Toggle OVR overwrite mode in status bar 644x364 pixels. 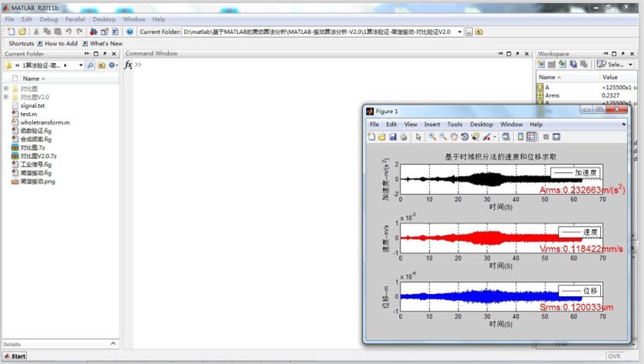pyautogui.click(x=614, y=356)
